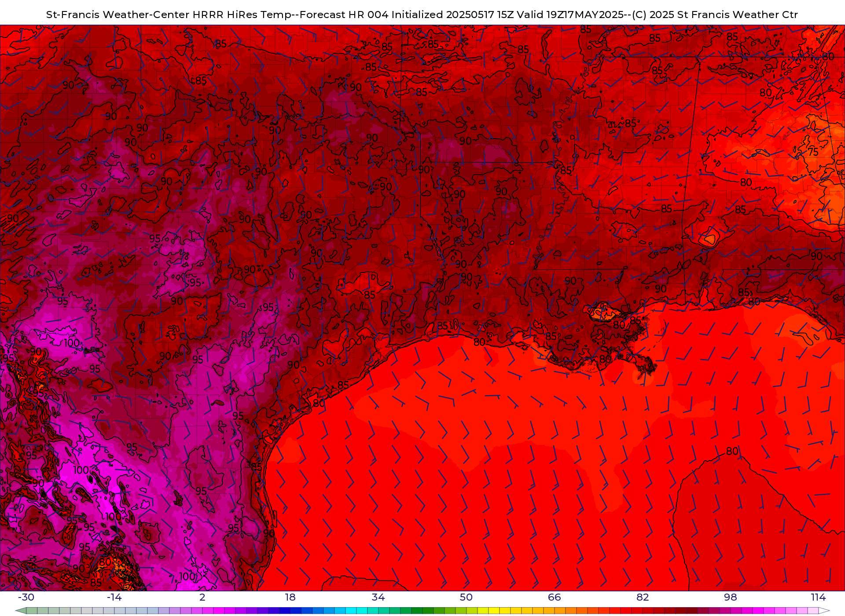Click the 82 colorbar label
The image size is (845, 616).
pos(643,597)
